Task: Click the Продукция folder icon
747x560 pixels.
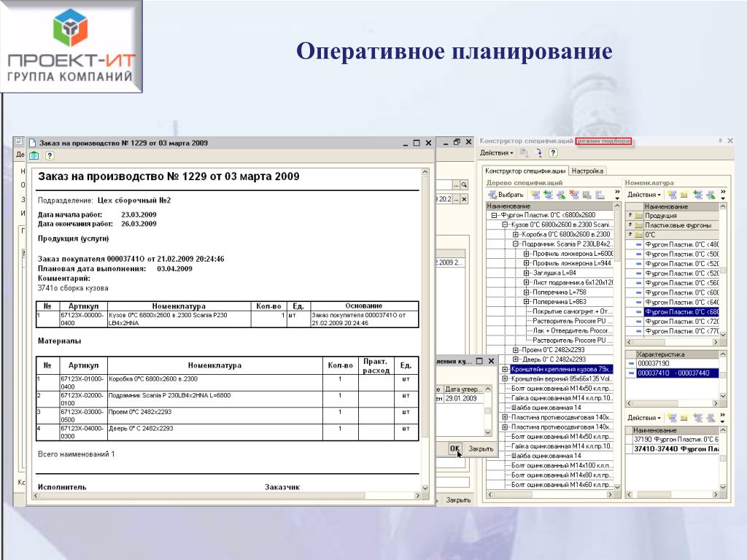Action: (x=638, y=216)
